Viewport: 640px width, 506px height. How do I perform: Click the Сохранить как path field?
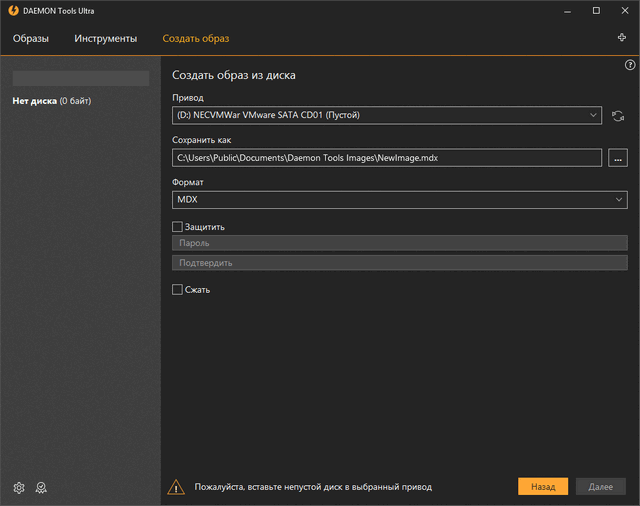(x=387, y=158)
